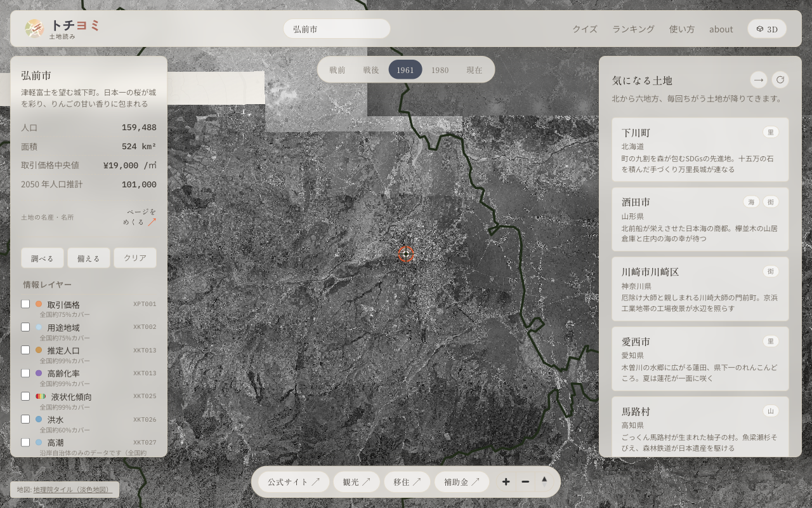Select the 1980 era tab

[x=440, y=70]
